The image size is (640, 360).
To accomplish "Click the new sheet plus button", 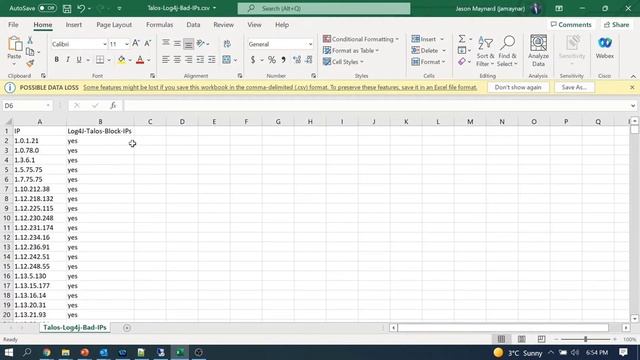I will 127,328.
